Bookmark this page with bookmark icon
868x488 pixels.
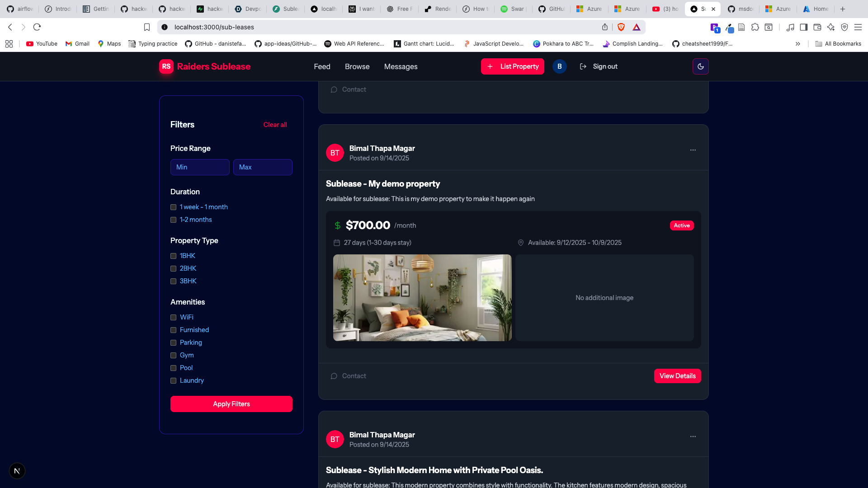pyautogui.click(x=147, y=27)
